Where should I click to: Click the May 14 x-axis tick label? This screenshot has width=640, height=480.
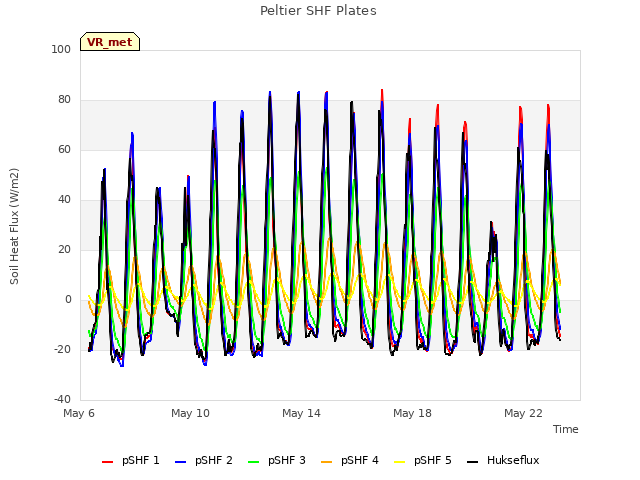pyautogui.click(x=301, y=413)
